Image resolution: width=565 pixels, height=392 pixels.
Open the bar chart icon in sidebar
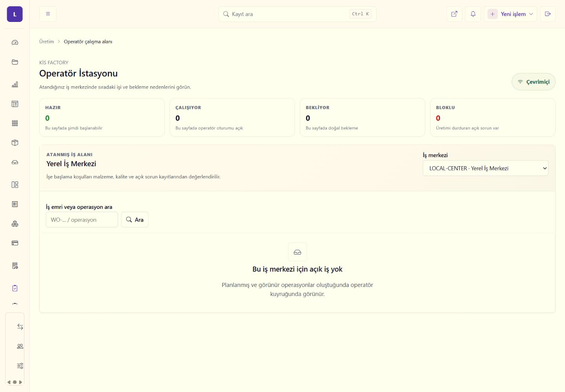click(x=15, y=84)
